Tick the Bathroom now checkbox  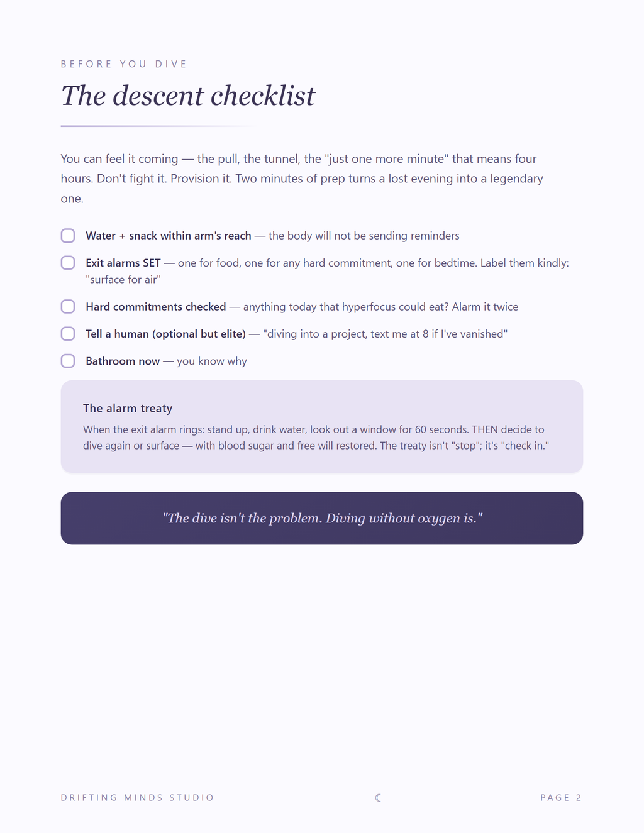point(68,361)
